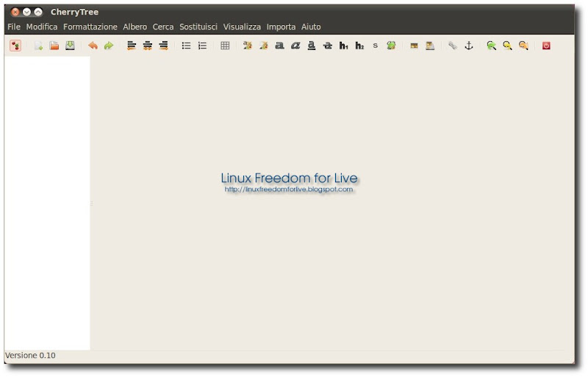Redo with the green arrow icon
The image size is (588, 377).
pyautogui.click(x=109, y=46)
